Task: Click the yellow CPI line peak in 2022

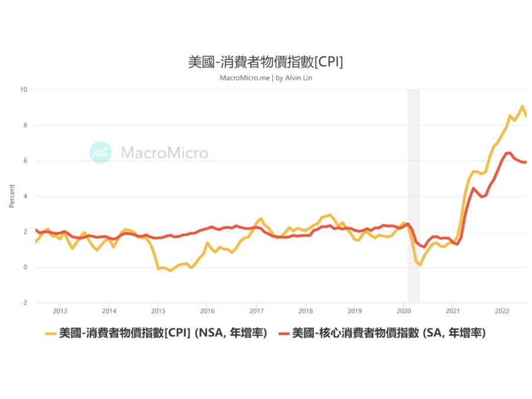Action: coord(523,107)
